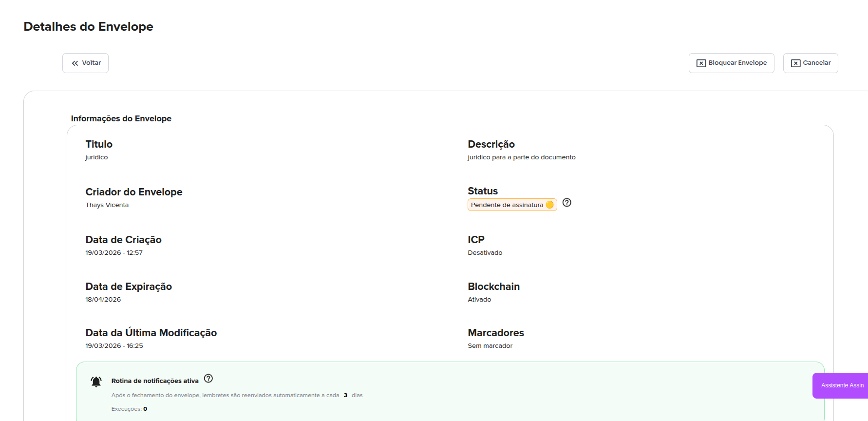
Task: Click the yellow status indicator dot
Action: point(550,205)
